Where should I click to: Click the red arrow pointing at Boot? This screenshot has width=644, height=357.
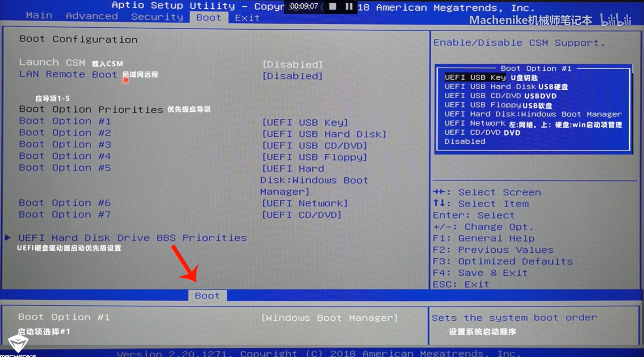point(184,264)
